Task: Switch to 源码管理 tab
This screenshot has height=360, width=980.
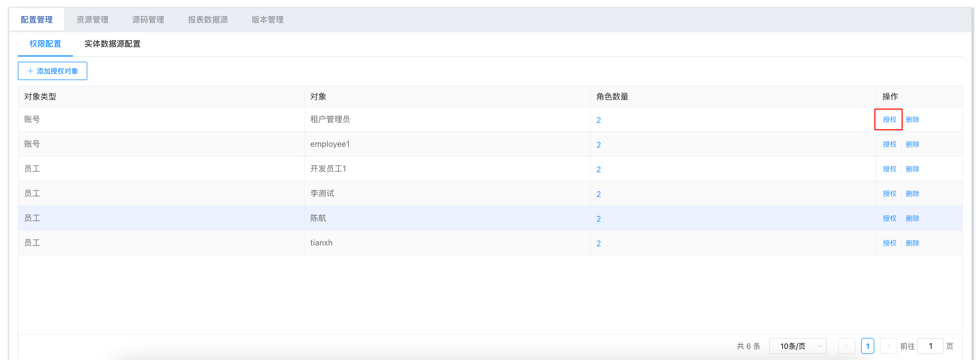Action: pos(148,20)
